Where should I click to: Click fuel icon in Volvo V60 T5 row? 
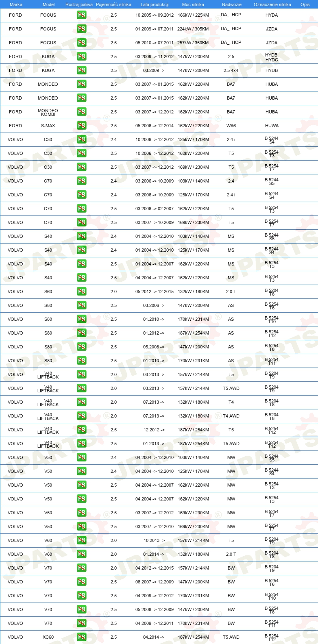point(81,540)
